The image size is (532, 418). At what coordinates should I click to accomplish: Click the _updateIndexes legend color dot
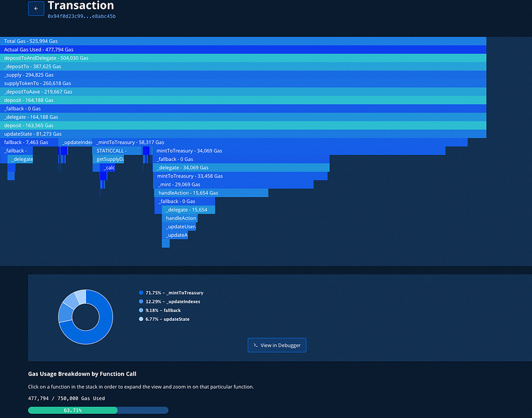[141, 302]
